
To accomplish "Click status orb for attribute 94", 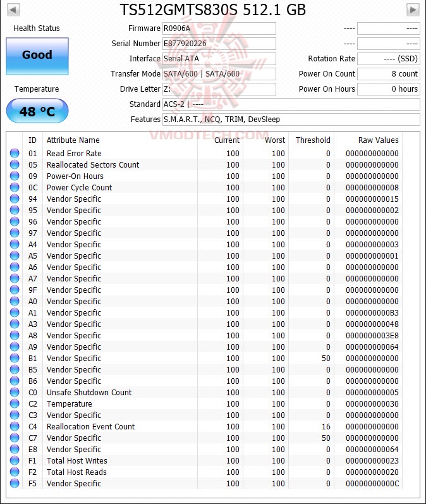I will tap(15, 199).
